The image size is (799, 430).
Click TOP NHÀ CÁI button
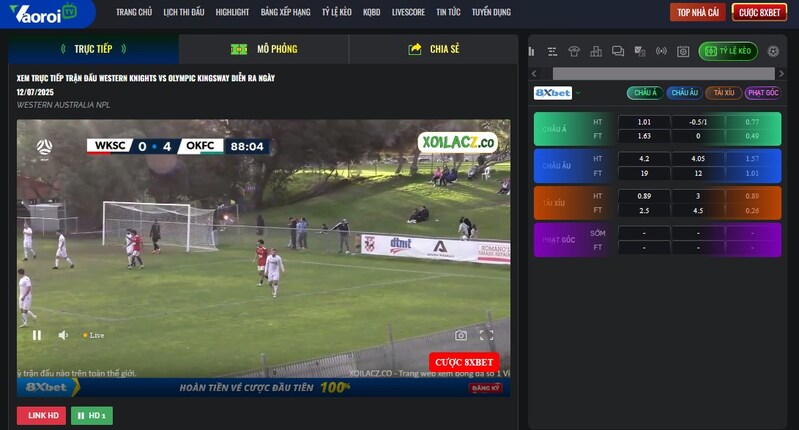698,13
